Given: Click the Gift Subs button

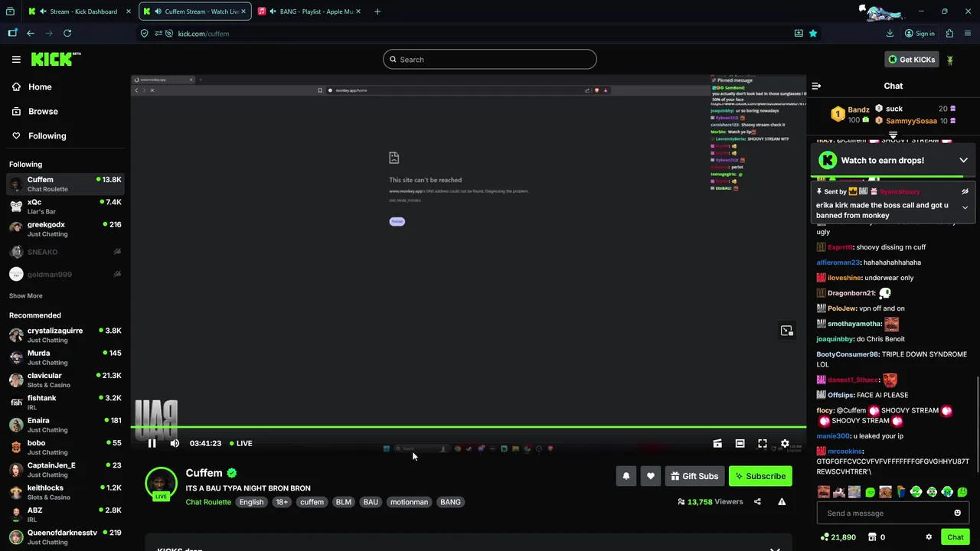Looking at the screenshot, I should click(x=694, y=476).
